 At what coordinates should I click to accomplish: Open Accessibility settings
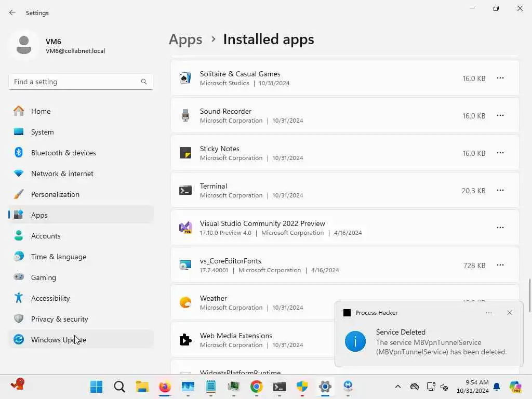(81, 298)
